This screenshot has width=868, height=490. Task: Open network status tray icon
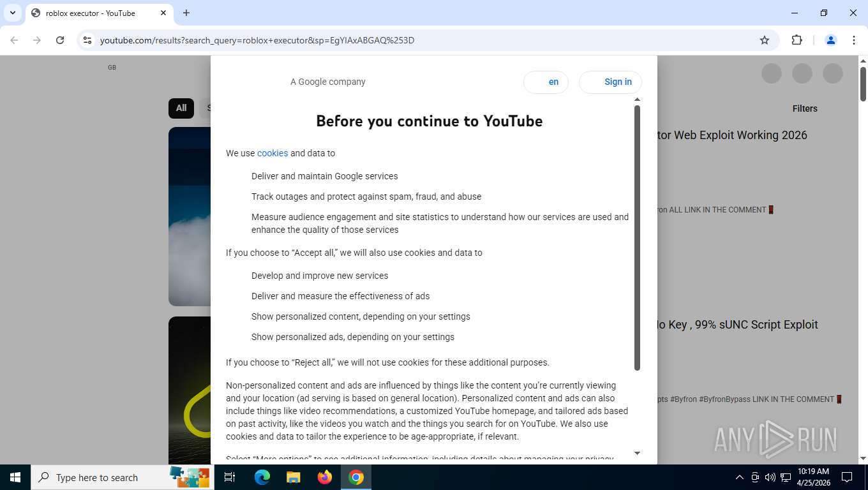[786, 477]
